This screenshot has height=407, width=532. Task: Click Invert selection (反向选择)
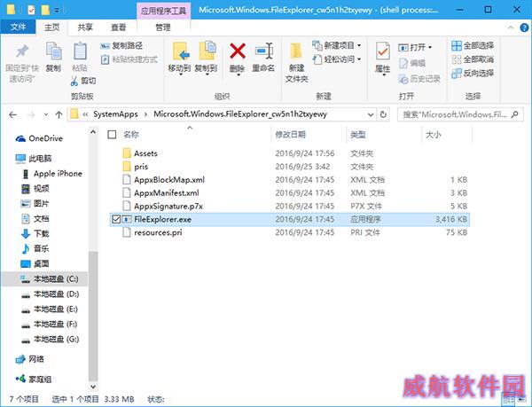[x=473, y=73]
